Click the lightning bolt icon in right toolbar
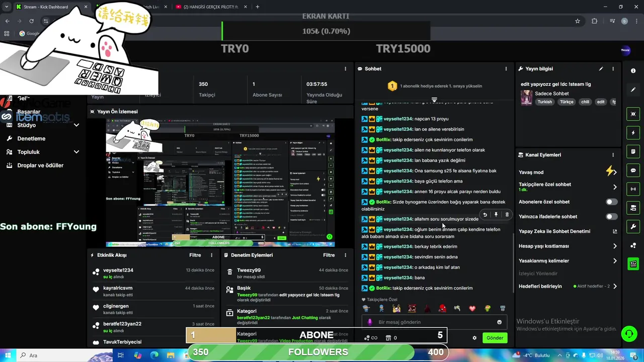 tap(633, 133)
